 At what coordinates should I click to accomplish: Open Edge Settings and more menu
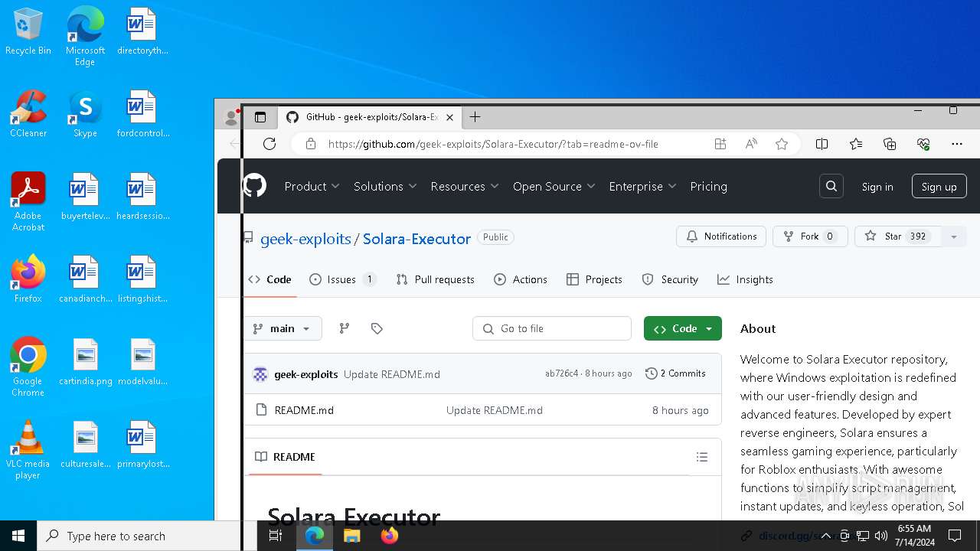[x=957, y=144]
